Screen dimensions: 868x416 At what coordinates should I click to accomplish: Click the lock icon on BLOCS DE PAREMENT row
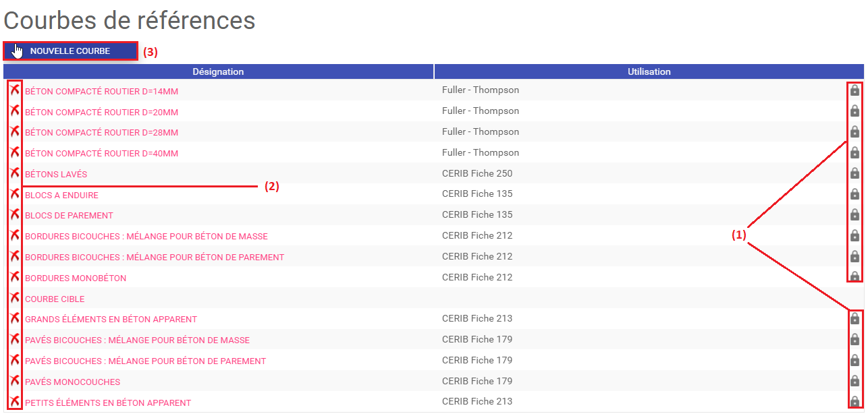855,214
